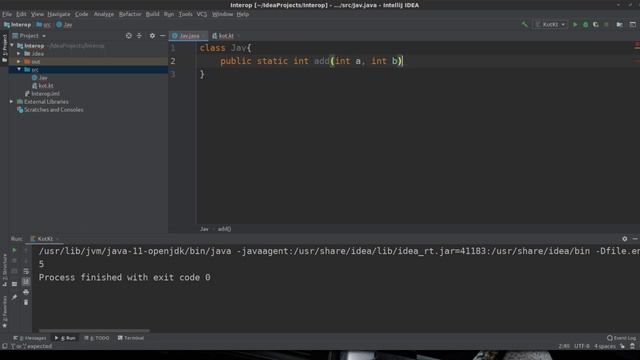
Task: Click Interop in navigation breadcrumb bar
Action: coord(18,25)
